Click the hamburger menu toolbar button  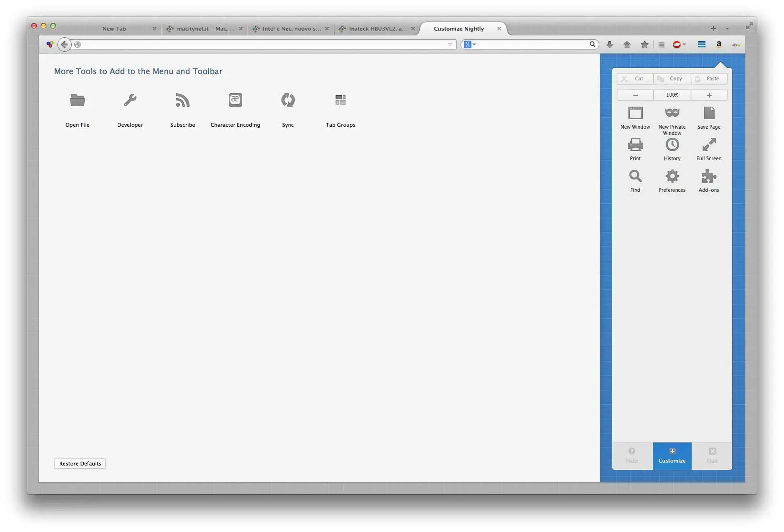(702, 44)
